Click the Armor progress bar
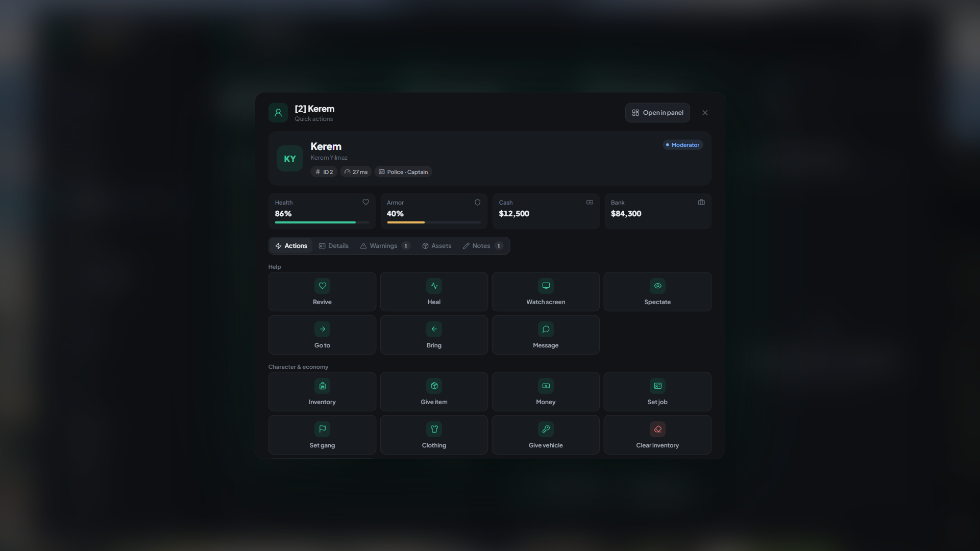Image resolution: width=980 pixels, height=551 pixels. 434,222
